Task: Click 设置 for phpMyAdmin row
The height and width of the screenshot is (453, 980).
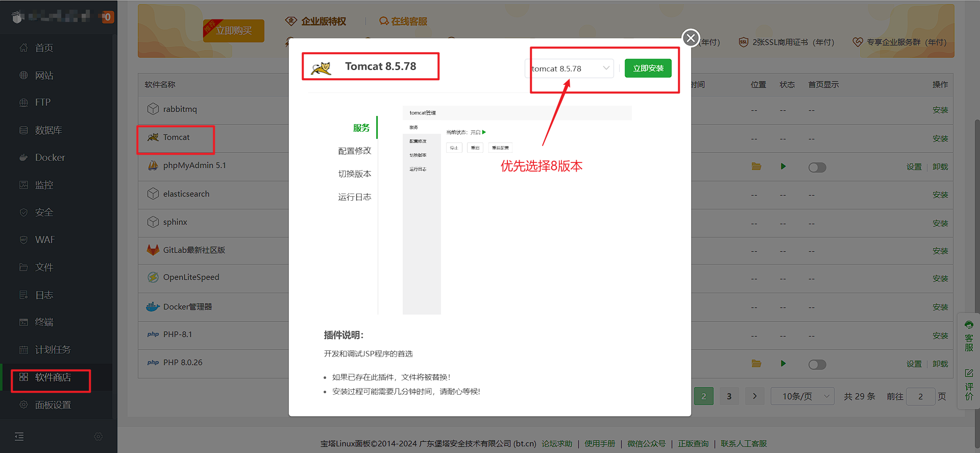Action: tap(914, 167)
